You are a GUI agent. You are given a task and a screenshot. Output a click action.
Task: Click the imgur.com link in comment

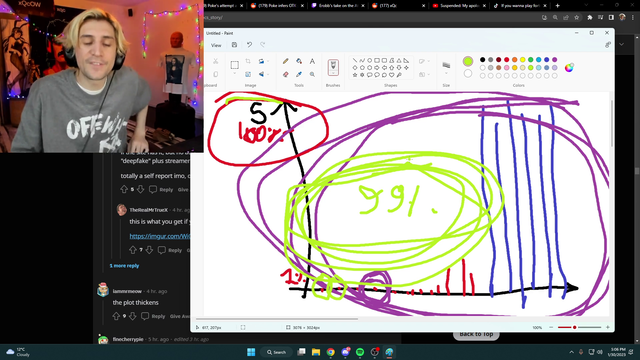(160, 236)
